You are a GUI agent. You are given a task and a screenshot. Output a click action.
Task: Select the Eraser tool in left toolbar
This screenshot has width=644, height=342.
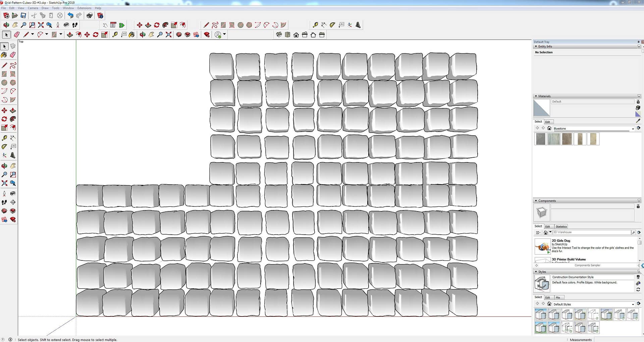[13, 55]
